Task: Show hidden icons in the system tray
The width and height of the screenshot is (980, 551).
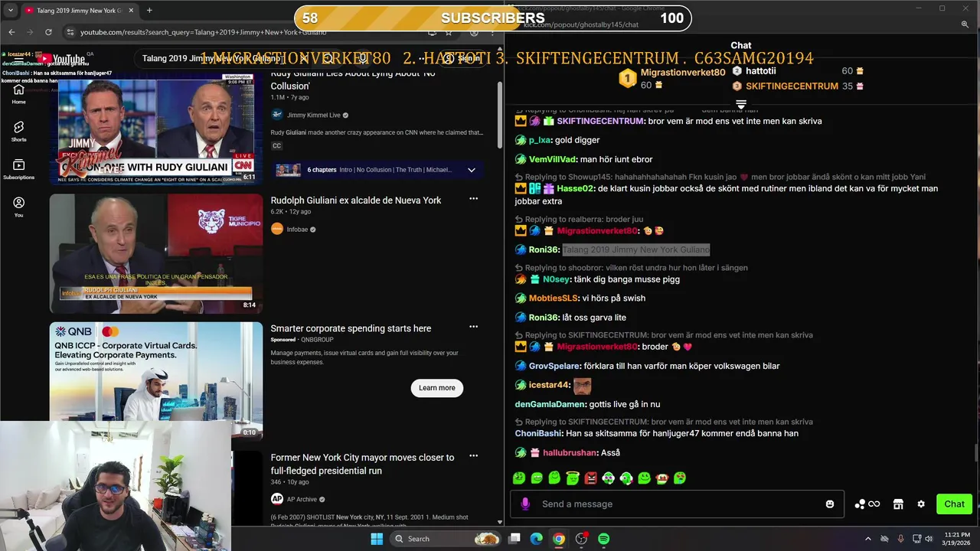Action: click(868, 539)
